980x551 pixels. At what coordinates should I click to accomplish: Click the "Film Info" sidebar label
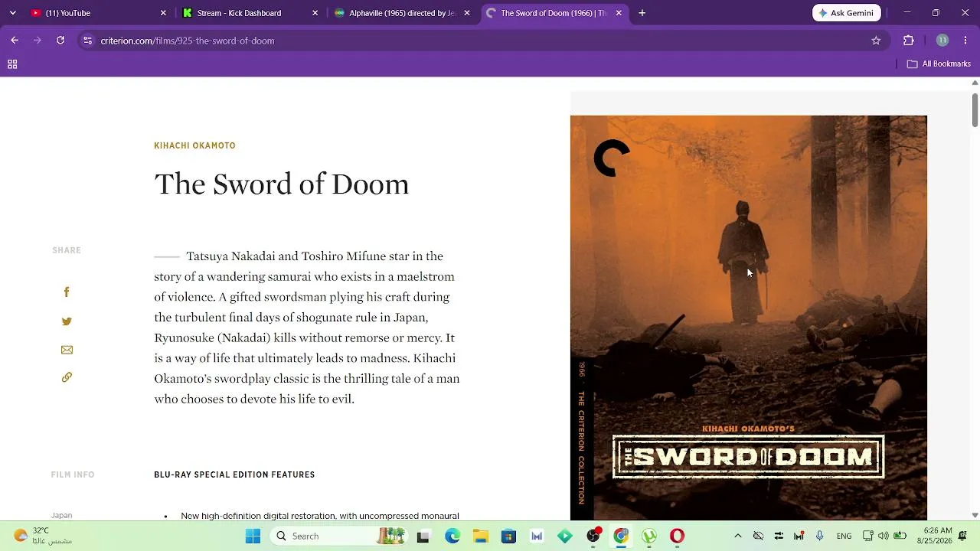tap(73, 474)
